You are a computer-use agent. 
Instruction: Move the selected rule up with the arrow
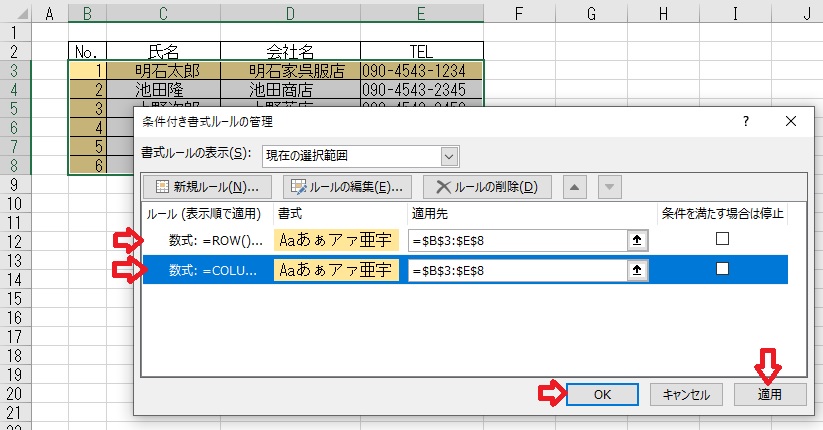[x=576, y=187]
